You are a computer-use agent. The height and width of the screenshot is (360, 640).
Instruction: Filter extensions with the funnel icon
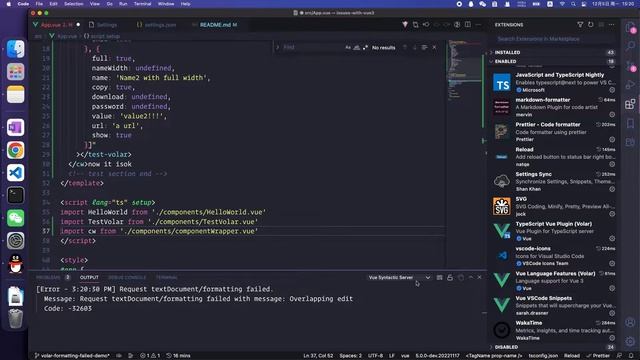click(580, 25)
